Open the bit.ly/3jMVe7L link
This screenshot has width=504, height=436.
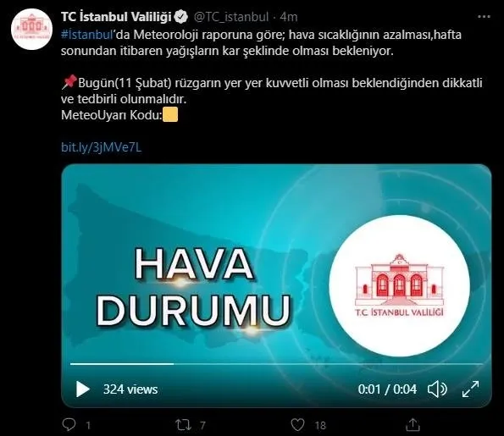pyautogui.click(x=101, y=147)
